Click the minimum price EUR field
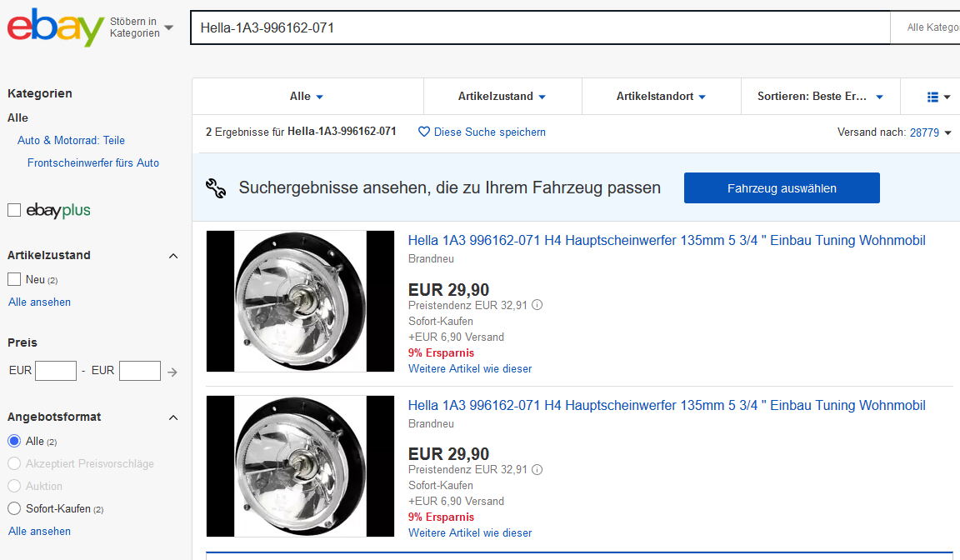Image resolution: width=960 pixels, height=560 pixels. 56,371
